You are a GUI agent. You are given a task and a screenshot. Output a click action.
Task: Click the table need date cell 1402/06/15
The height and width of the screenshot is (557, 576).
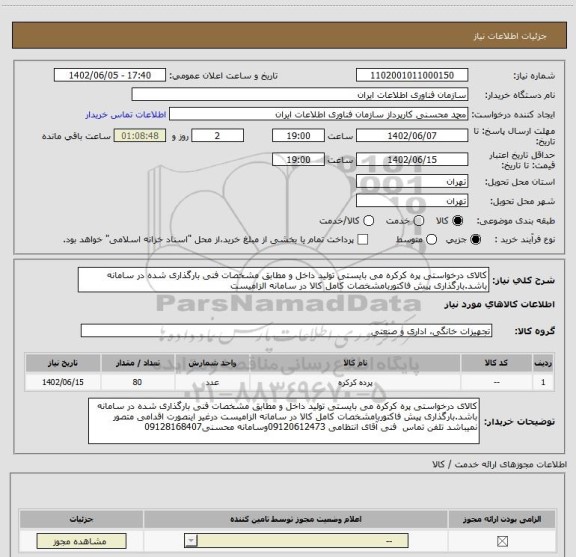(x=63, y=382)
